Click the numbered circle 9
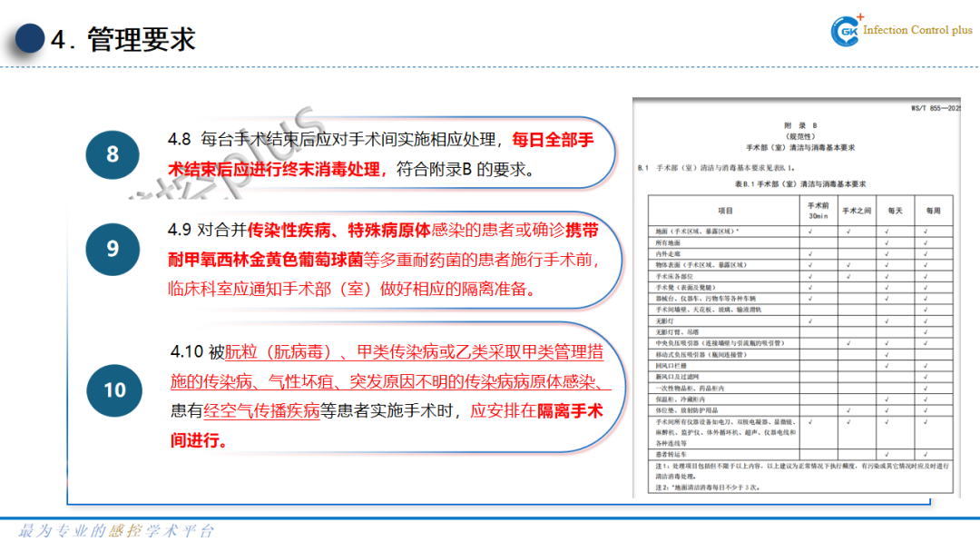Image resolution: width=980 pixels, height=552 pixels. [113, 249]
